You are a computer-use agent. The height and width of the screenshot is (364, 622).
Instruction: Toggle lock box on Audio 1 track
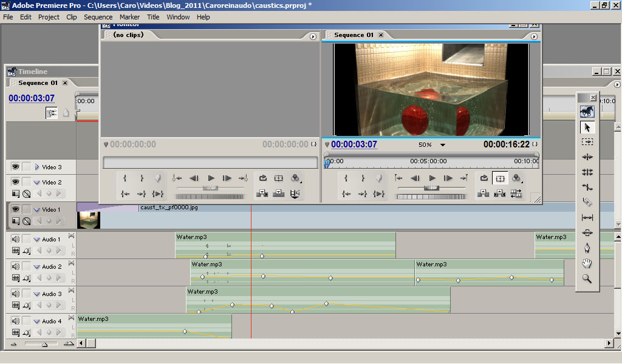tap(26, 239)
